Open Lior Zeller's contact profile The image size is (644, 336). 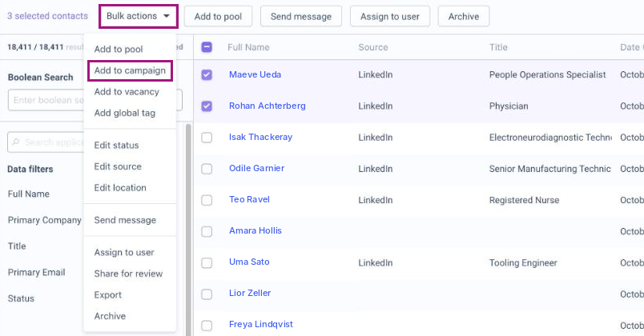[x=250, y=293]
